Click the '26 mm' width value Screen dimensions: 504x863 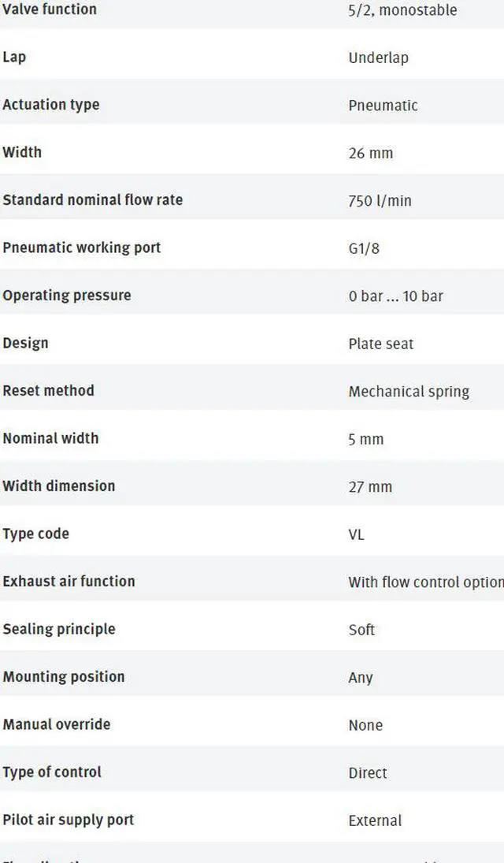[371, 153]
